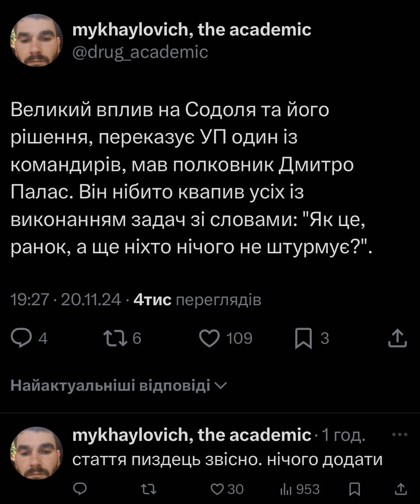Bookmark the reply comment
The image size is (420, 504).
(x=355, y=489)
